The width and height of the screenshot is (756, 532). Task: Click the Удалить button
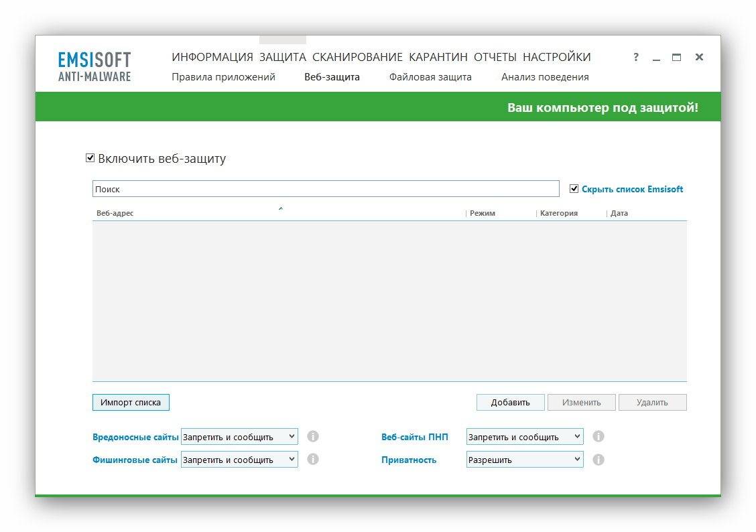pyautogui.click(x=652, y=403)
